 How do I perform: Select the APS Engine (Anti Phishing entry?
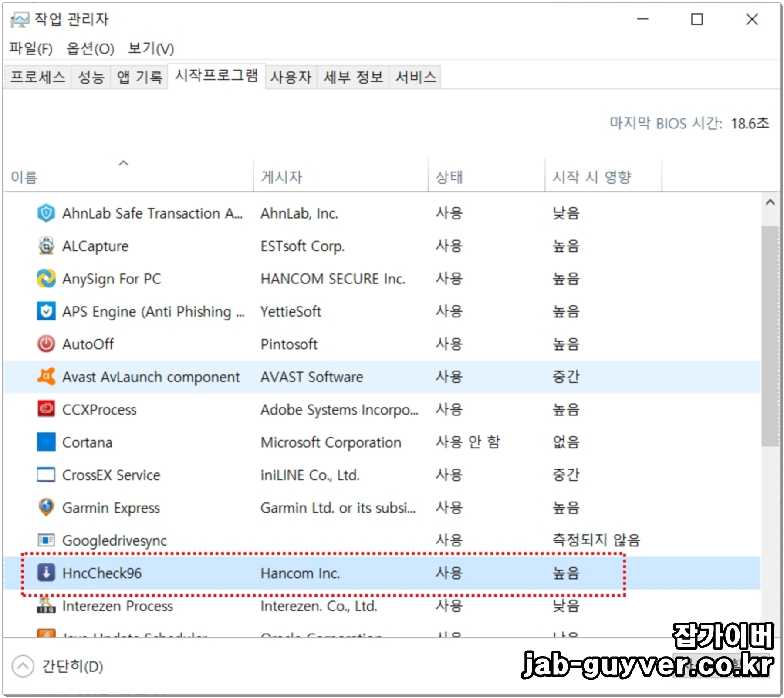[153, 312]
